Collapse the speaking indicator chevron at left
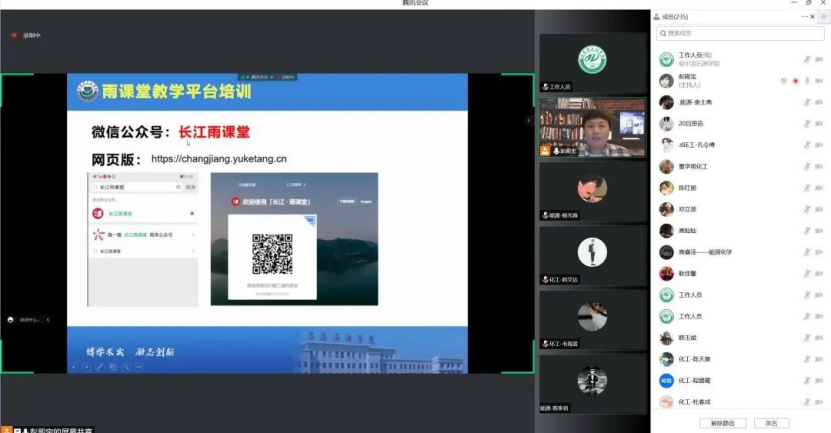The width and height of the screenshot is (831, 433). (48, 320)
